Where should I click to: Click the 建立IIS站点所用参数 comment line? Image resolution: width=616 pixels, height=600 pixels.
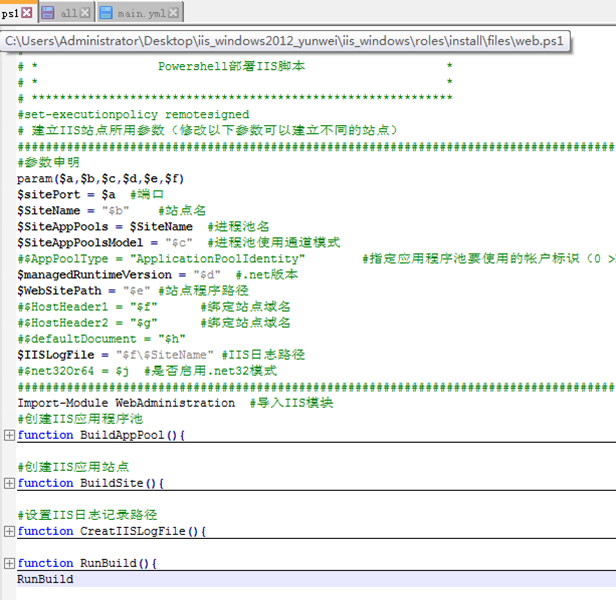pos(208,130)
